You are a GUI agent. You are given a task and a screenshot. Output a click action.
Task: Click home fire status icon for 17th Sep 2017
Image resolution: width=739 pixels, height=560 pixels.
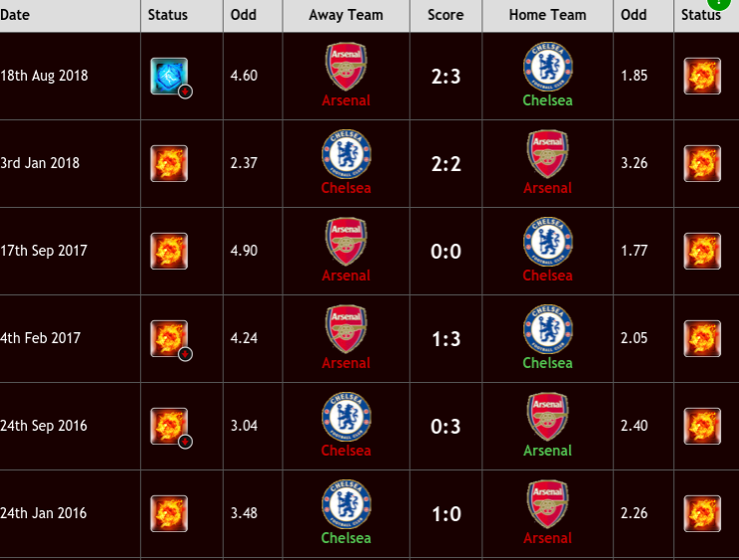(702, 252)
